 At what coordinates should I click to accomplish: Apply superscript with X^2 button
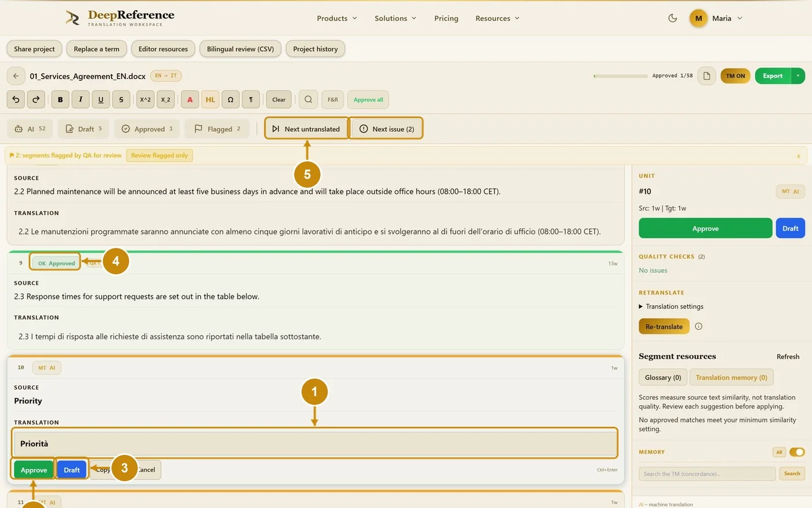pos(145,99)
